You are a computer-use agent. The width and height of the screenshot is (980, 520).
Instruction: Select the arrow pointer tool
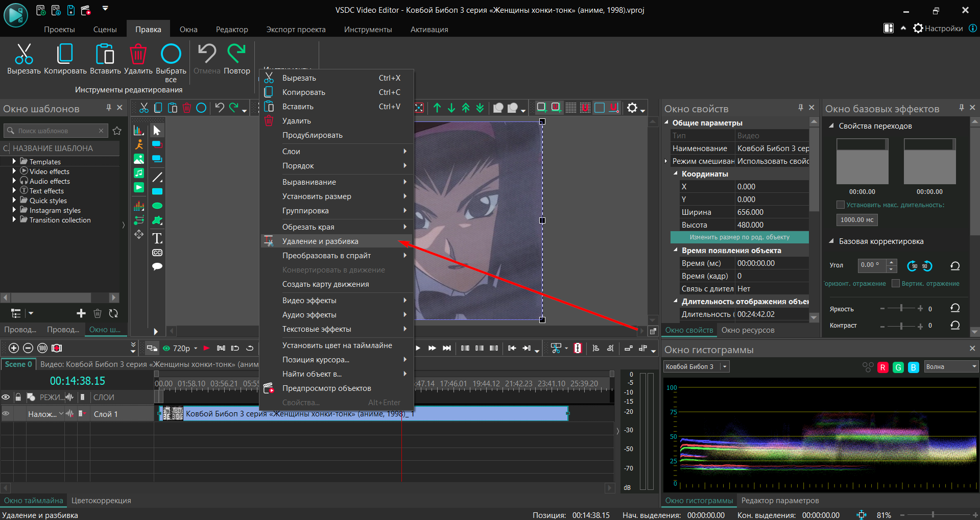pyautogui.click(x=157, y=131)
